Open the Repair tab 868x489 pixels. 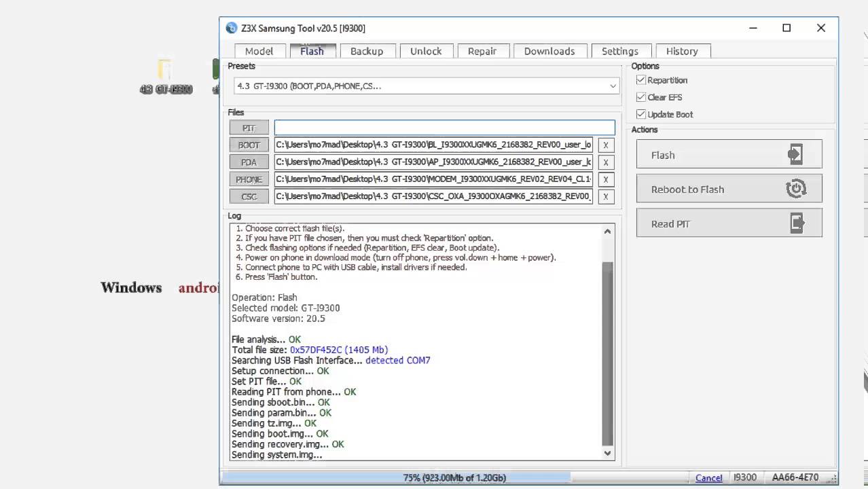click(482, 51)
